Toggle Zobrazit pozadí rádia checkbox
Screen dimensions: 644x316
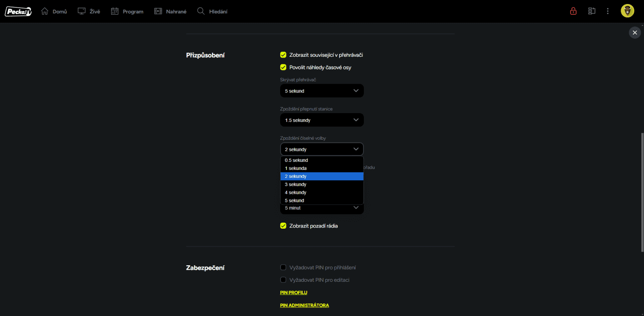[x=283, y=226]
